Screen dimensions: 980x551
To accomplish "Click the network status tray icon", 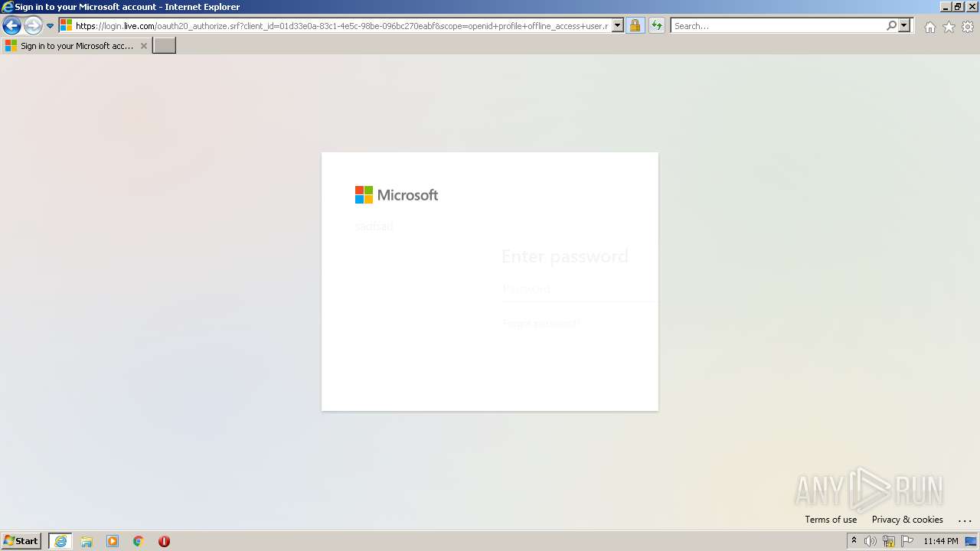I will click(x=889, y=541).
